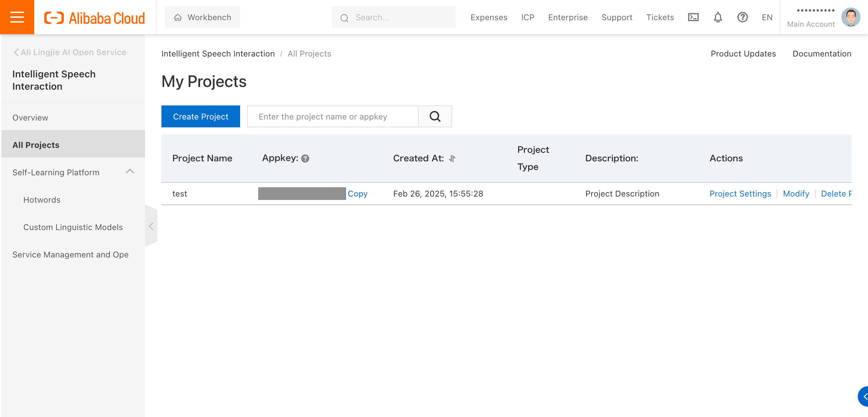Click the user avatar picture

[x=851, y=17]
